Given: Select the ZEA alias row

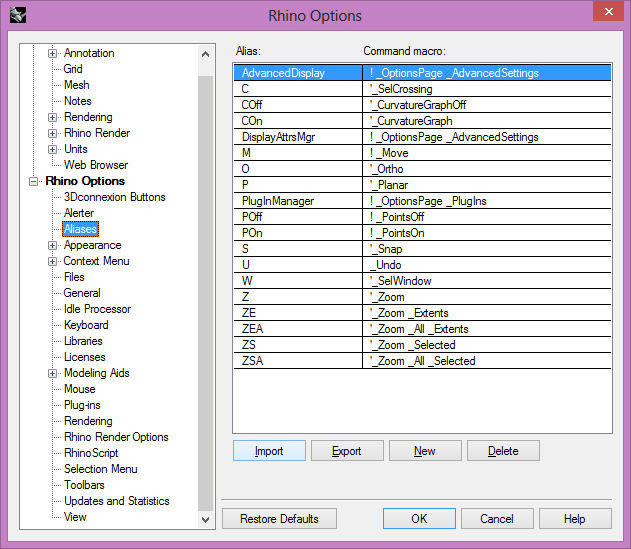Looking at the screenshot, I should tap(298, 329).
